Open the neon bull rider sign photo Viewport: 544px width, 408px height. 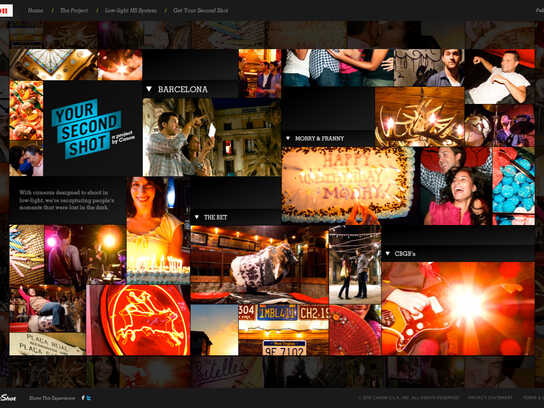138,320
